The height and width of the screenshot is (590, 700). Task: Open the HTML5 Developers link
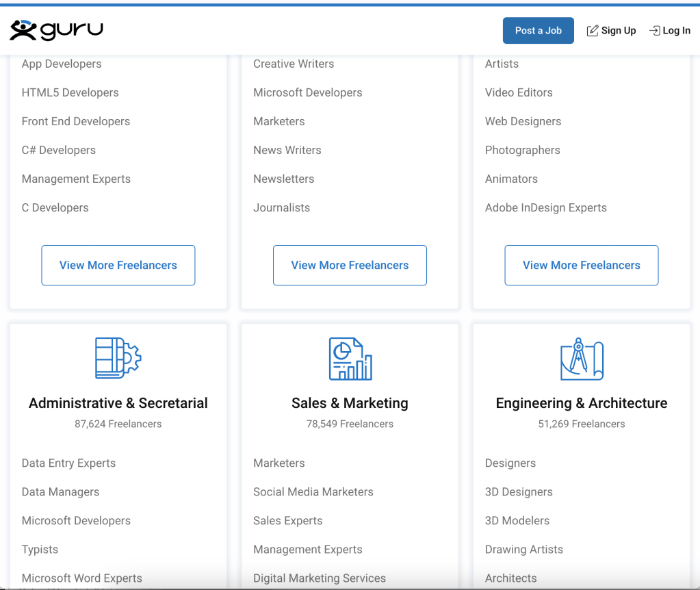70,92
